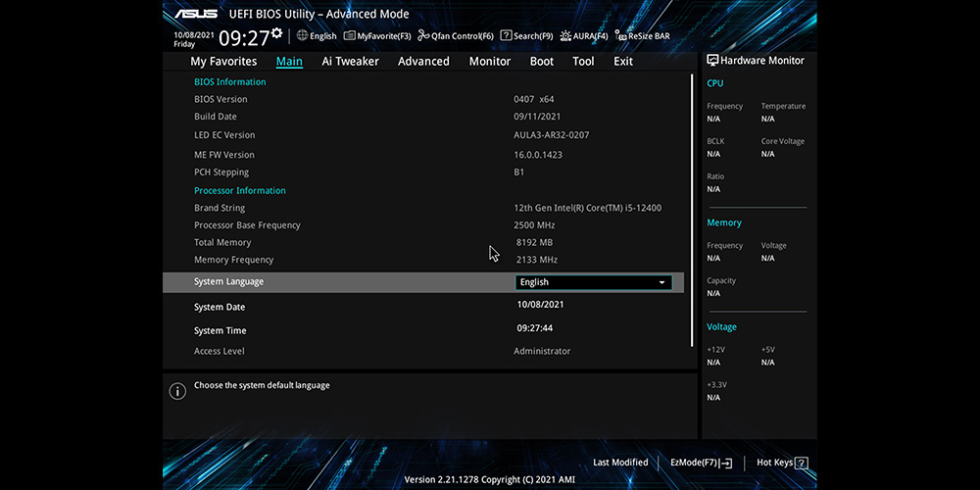Image resolution: width=980 pixels, height=490 pixels.
Task: Click the BIOS Version value 0407 x64
Action: coord(534,99)
